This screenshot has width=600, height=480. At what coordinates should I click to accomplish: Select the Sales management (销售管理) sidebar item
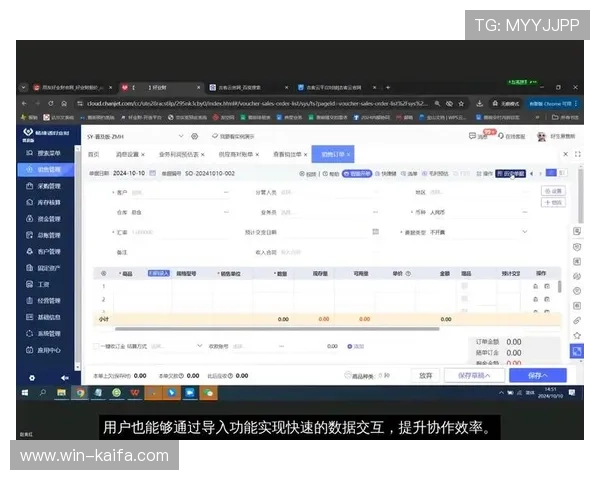tap(46, 170)
